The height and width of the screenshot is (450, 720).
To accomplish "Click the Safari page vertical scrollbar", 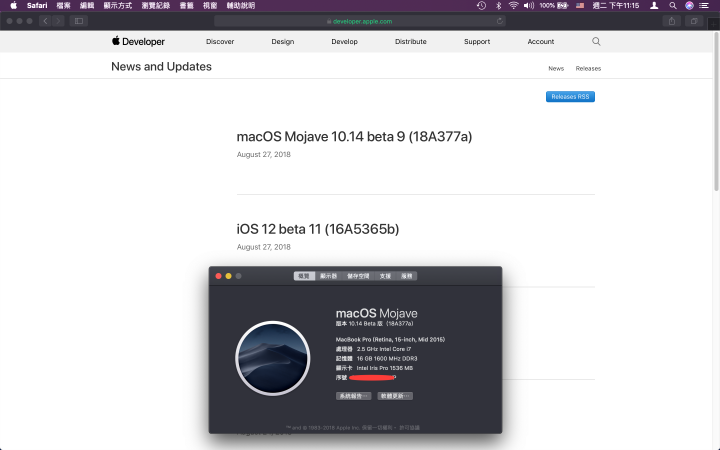I will pyautogui.click(x=716, y=111).
